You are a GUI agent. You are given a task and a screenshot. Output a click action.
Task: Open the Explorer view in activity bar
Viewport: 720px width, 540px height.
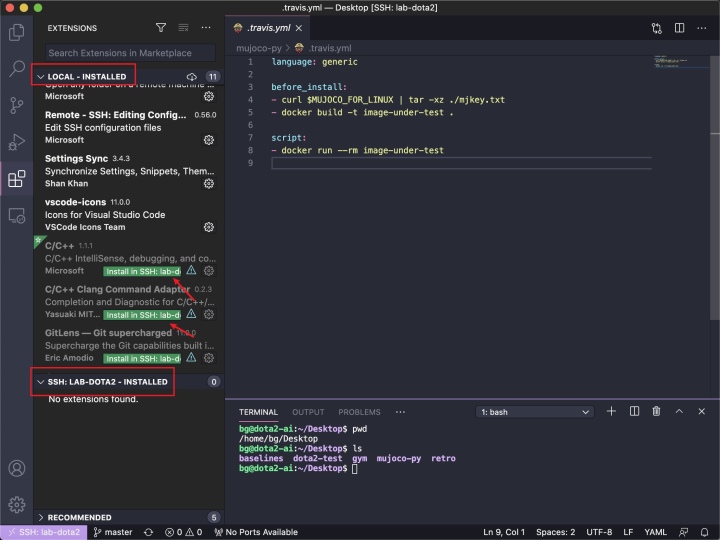click(17, 32)
